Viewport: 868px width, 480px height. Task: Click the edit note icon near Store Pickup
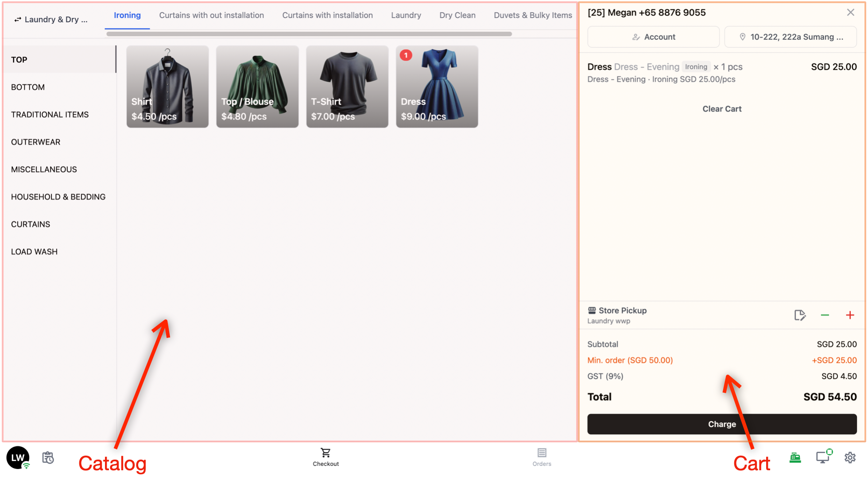pos(799,315)
